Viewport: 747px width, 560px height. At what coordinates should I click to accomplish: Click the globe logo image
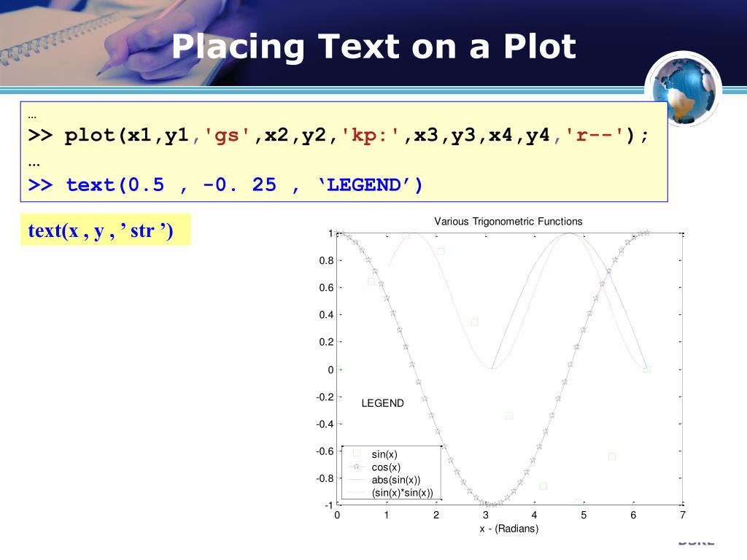(683, 89)
